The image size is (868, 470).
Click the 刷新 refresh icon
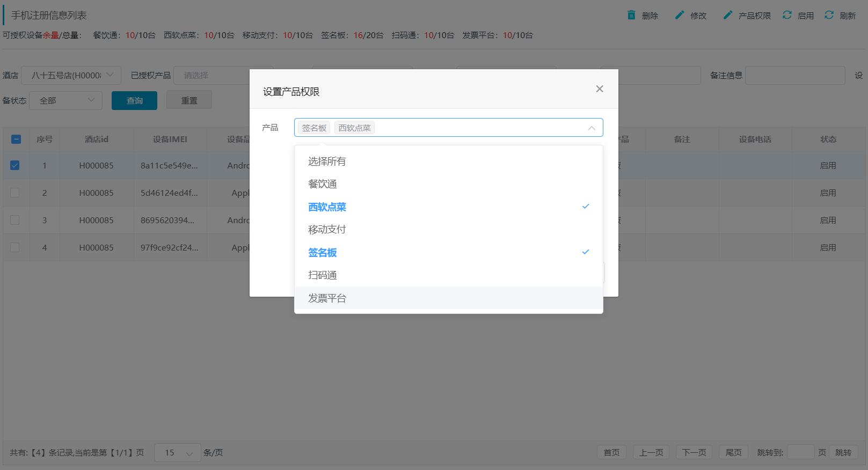pyautogui.click(x=829, y=15)
